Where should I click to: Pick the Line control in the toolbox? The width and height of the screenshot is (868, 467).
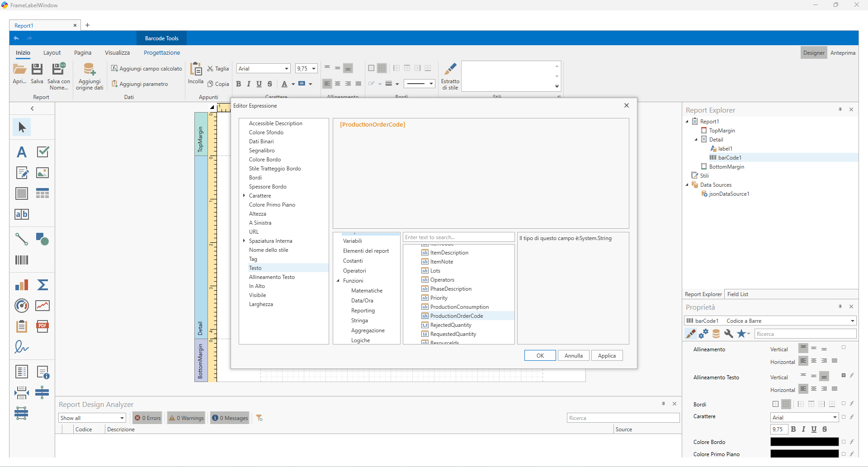pos(22,239)
